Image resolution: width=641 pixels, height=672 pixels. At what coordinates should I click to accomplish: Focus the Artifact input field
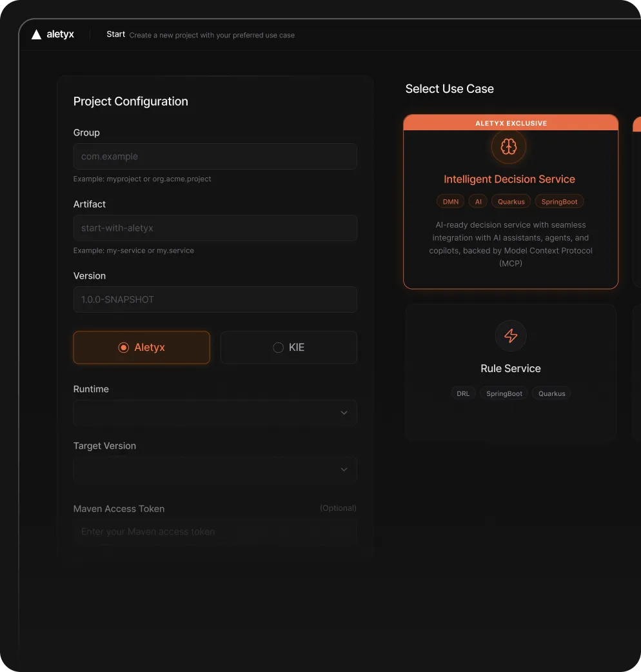(x=215, y=228)
